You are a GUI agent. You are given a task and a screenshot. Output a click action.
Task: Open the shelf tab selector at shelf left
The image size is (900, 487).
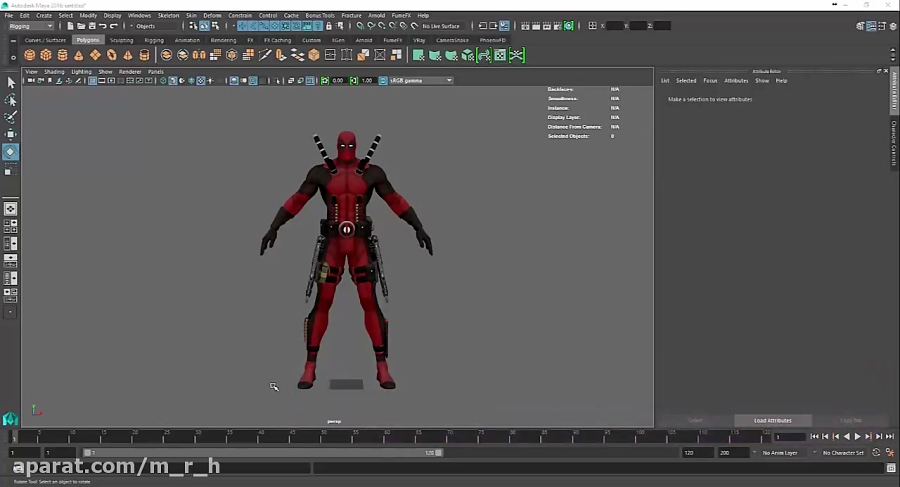[13, 41]
